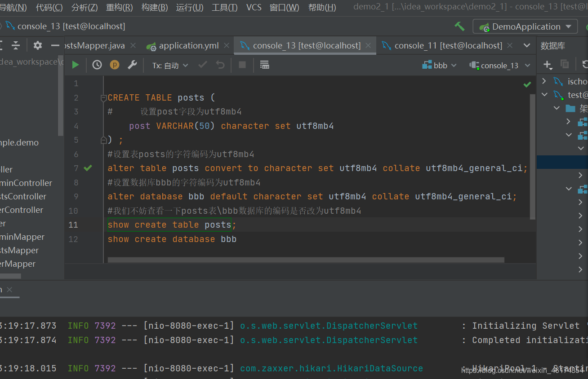Screen dimensions: 588x379
Task: Open output results view icon in console toolbar
Action: (264, 65)
